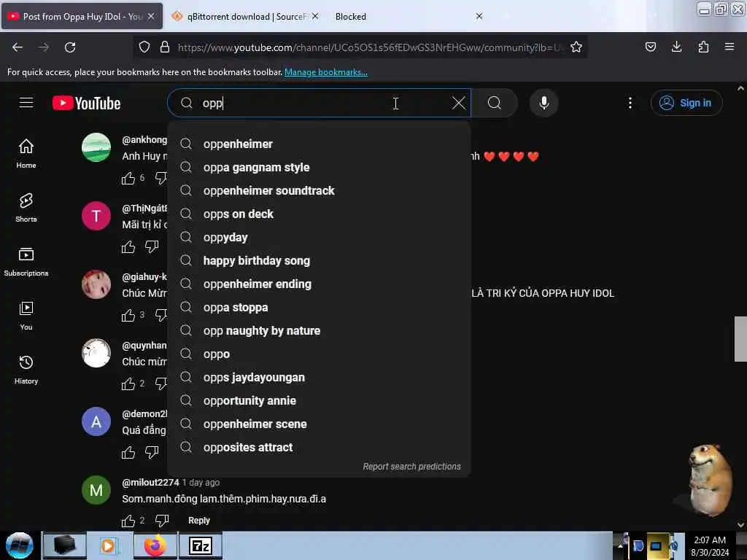The image size is (747, 560).
Task: Open the @milout2274 commenter name
Action: [x=150, y=483]
